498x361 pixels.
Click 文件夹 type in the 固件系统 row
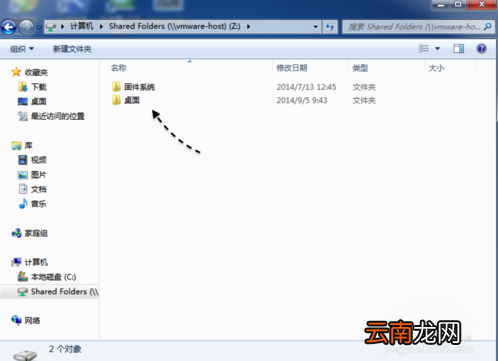pos(364,87)
